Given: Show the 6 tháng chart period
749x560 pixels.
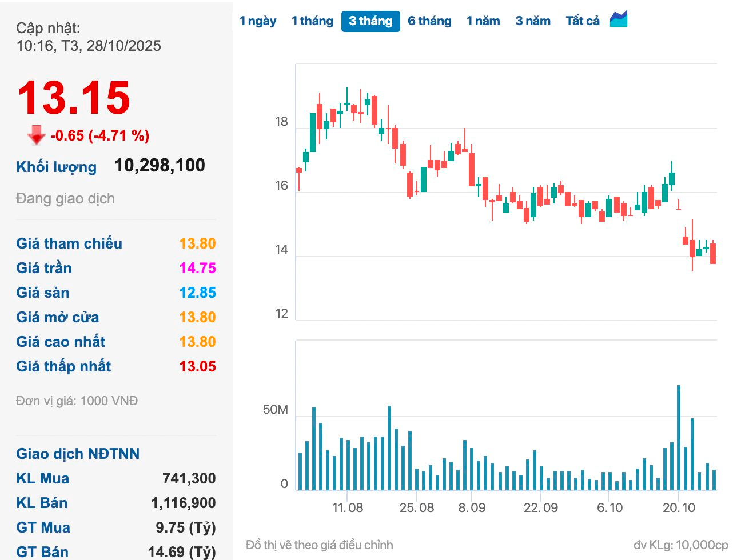Looking at the screenshot, I should [x=429, y=21].
